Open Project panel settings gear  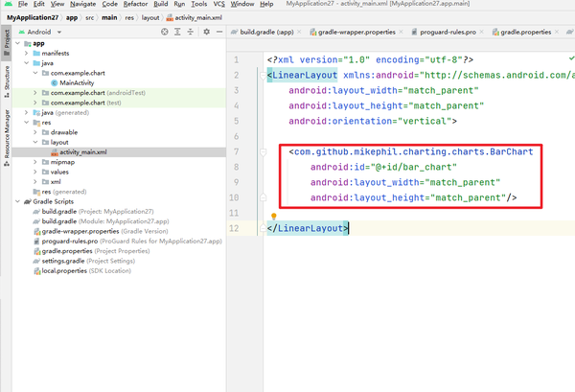click(207, 32)
